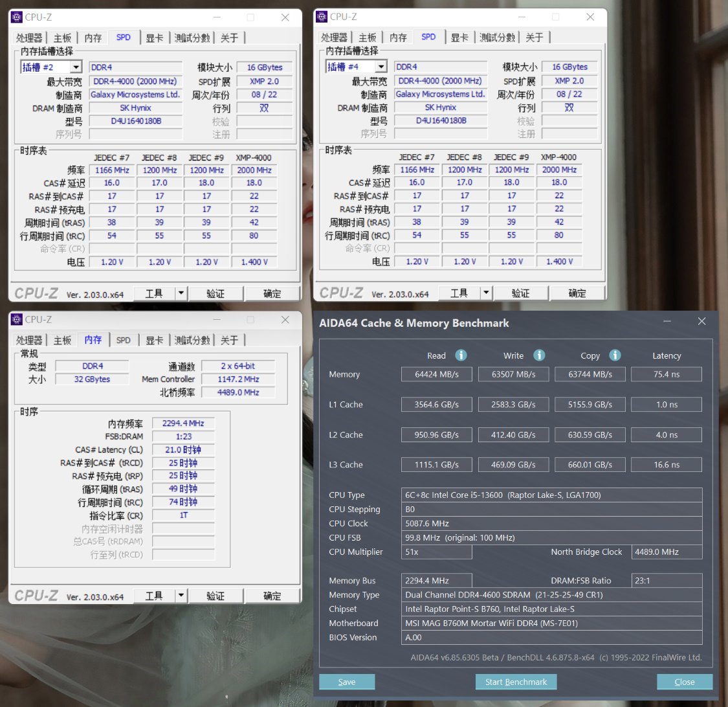Click Memory Latency value 75.4 ns

pos(667,374)
